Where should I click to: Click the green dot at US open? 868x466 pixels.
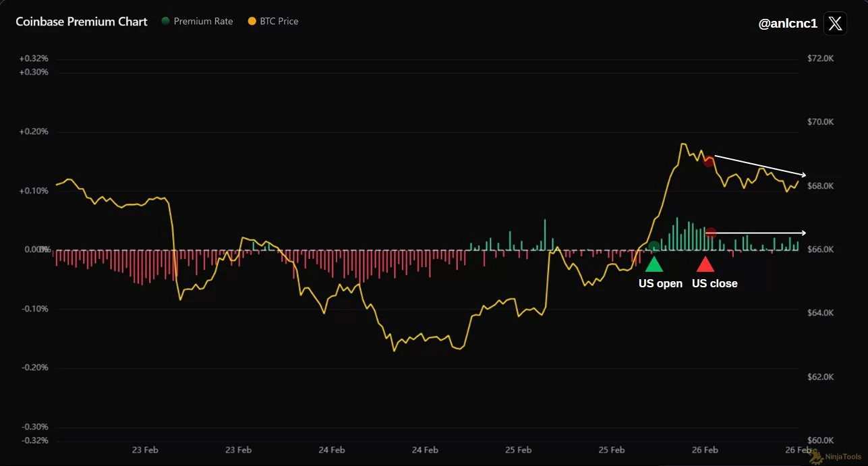pos(654,245)
